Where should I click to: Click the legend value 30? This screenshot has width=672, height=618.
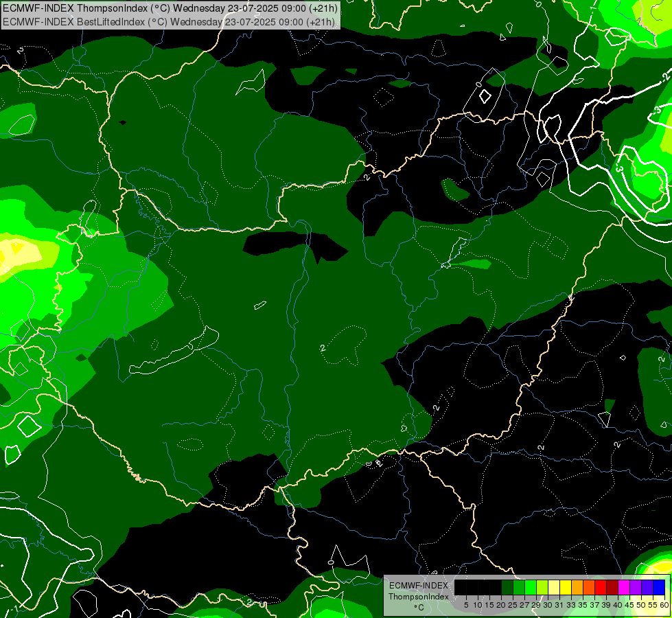[548, 605]
